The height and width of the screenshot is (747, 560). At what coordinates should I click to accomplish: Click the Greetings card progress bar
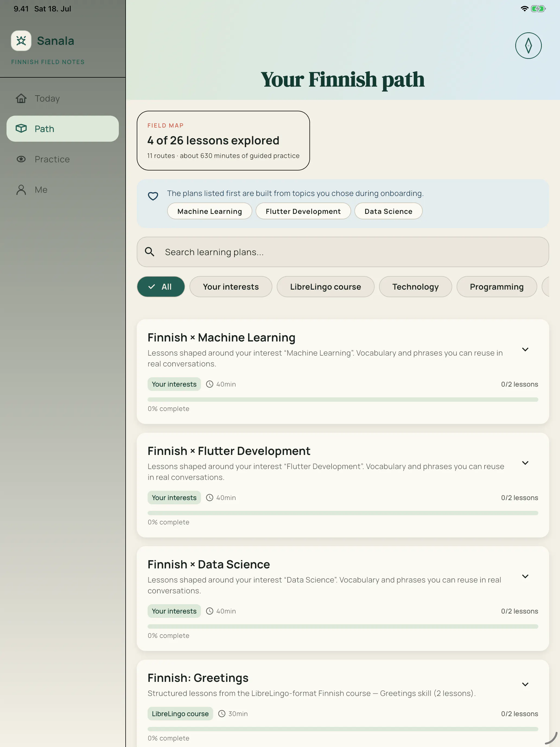343,729
